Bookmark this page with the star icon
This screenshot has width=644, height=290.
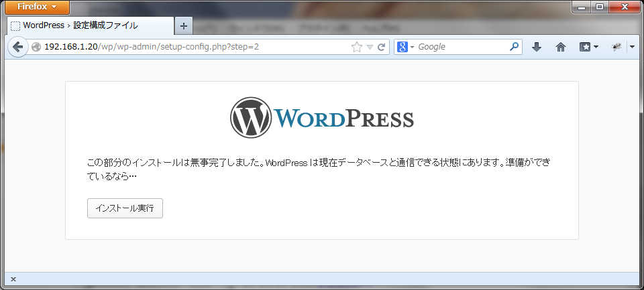(357, 47)
